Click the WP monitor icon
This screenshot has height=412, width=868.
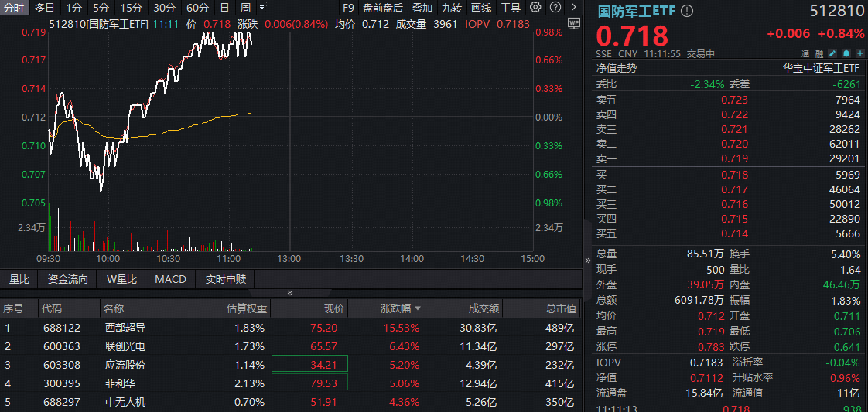click(572, 24)
